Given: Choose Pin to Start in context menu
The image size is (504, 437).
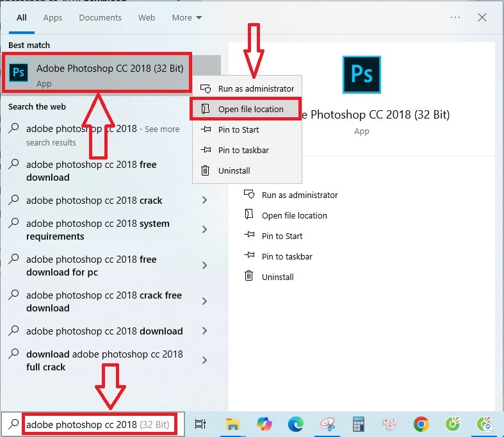Looking at the screenshot, I should tap(247, 130).
